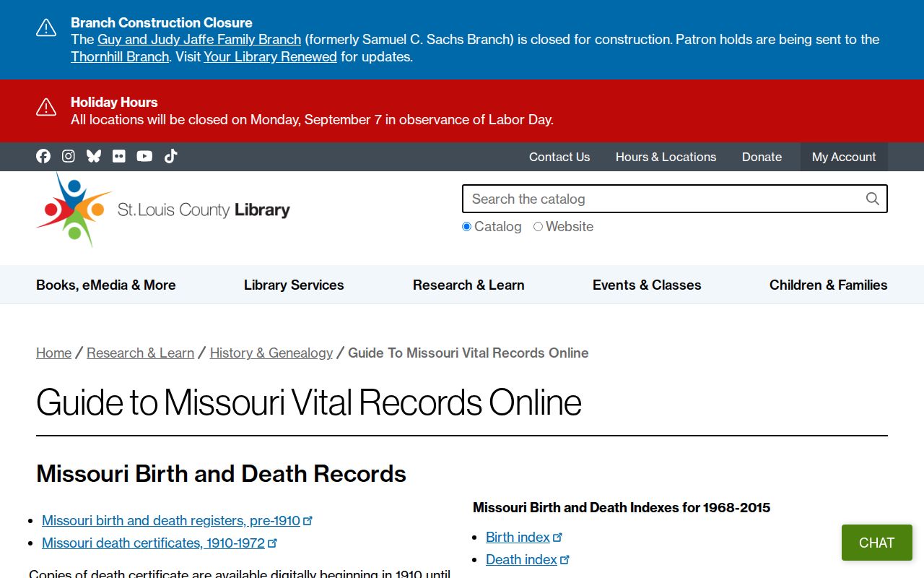Click external-link icon next to Birth index
Viewport: 924px width, 578px height.
pos(557,537)
